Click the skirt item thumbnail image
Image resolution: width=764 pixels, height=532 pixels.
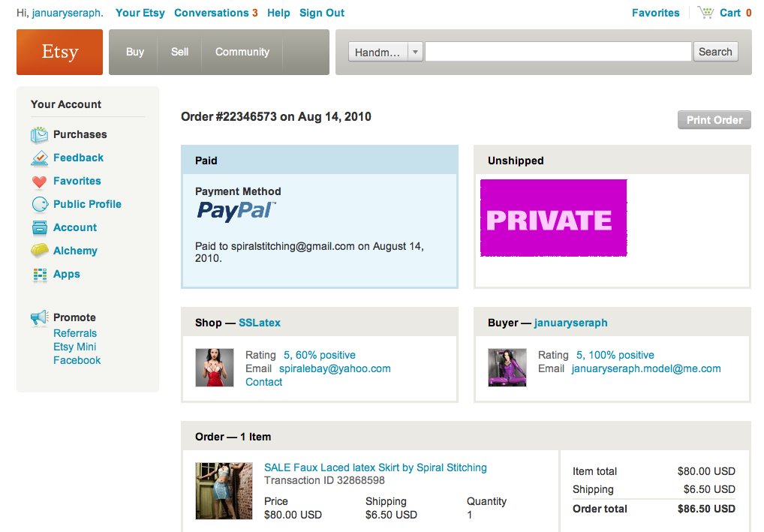tap(224, 491)
